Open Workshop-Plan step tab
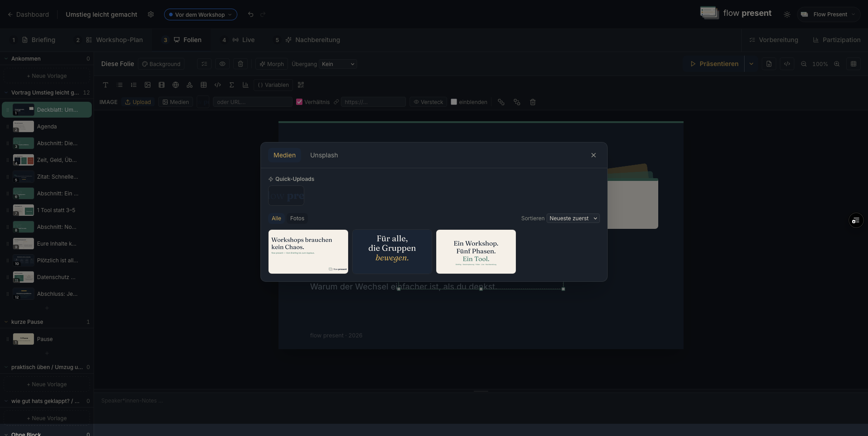Viewport: 868px width, 436px height. tap(109, 40)
